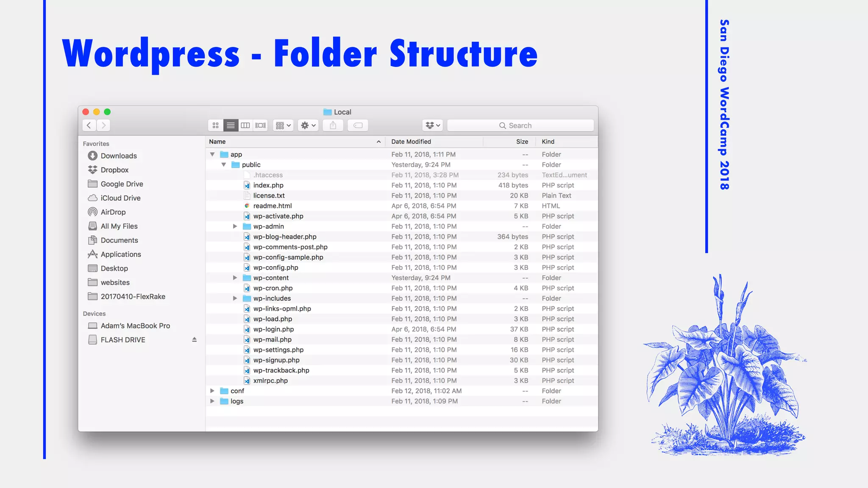Select wp-blog-header.php file
This screenshot has height=488, width=868.
pyautogui.click(x=402, y=237)
